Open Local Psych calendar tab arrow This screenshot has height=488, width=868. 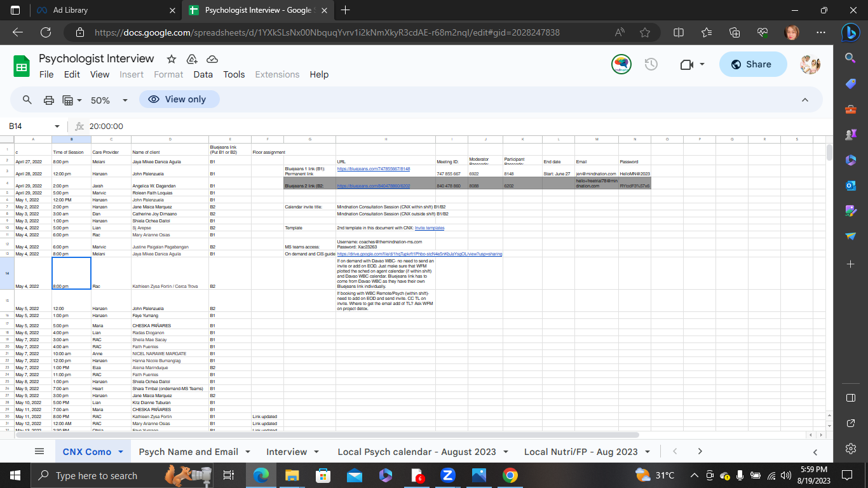(506, 452)
